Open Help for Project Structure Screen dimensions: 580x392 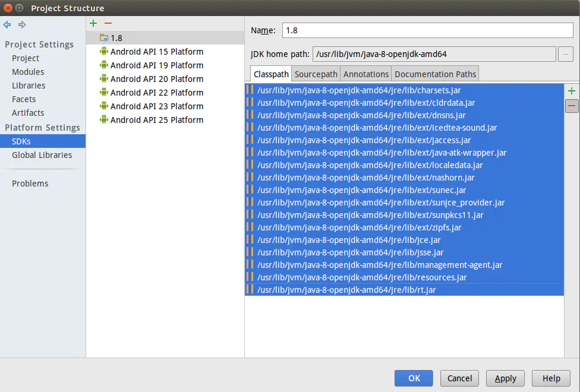tap(551, 378)
